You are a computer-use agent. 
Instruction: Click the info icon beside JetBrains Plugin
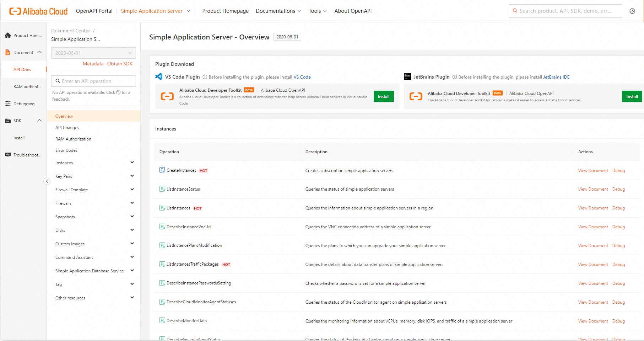(x=455, y=77)
